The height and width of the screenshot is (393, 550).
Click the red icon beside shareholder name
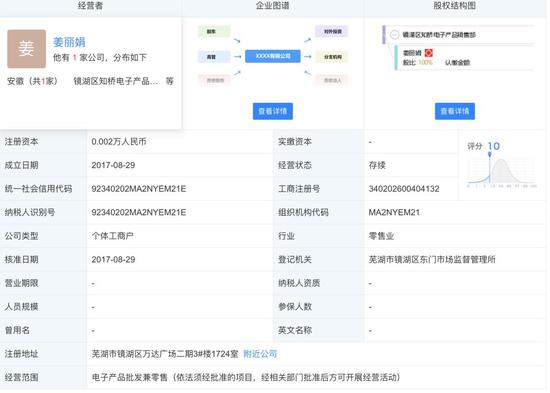click(x=429, y=53)
